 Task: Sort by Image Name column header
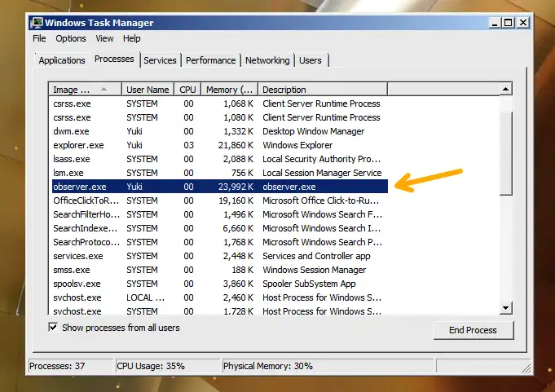coord(86,90)
